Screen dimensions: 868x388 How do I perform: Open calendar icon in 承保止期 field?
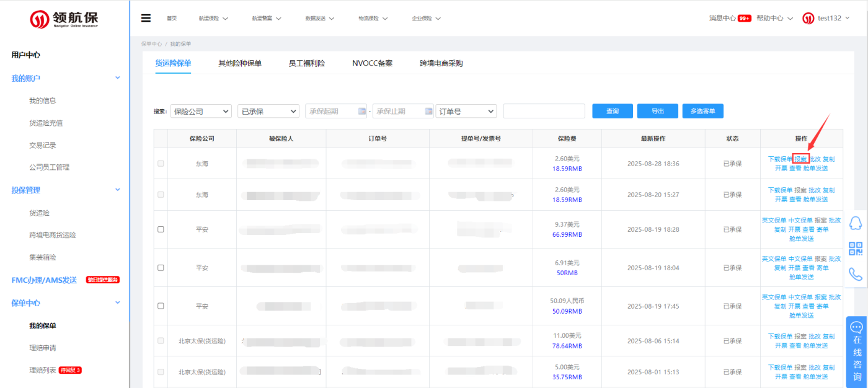(x=428, y=111)
